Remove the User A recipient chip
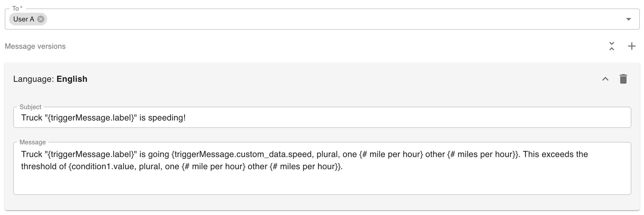 point(40,19)
